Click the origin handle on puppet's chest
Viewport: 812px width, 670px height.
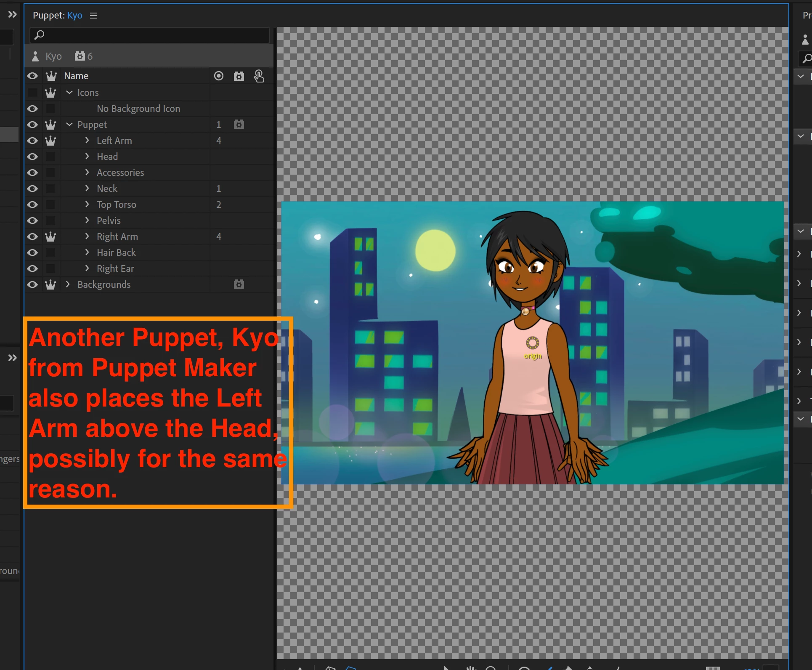[532, 343]
